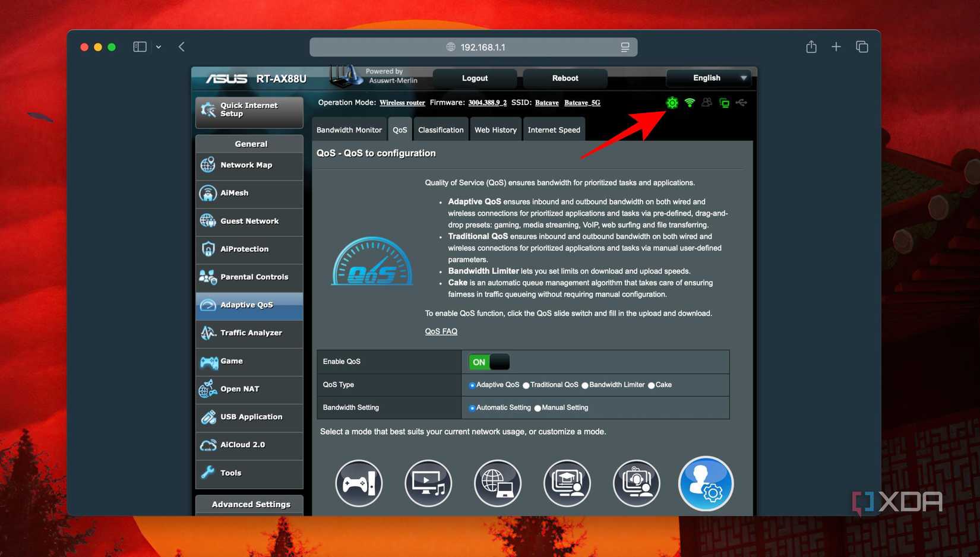The image size is (980, 557).
Task: Choose Manual Setting for bandwidth
Action: click(x=538, y=407)
